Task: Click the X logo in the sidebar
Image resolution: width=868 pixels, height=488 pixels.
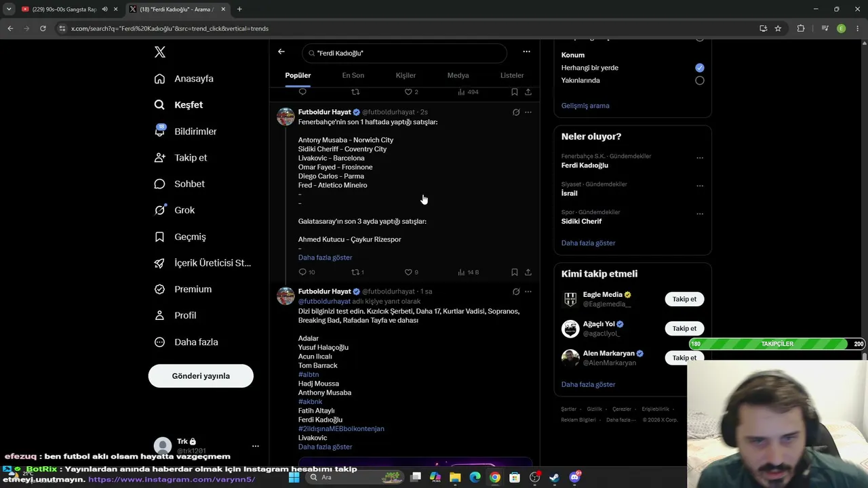Action: click(x=159, y=52)
